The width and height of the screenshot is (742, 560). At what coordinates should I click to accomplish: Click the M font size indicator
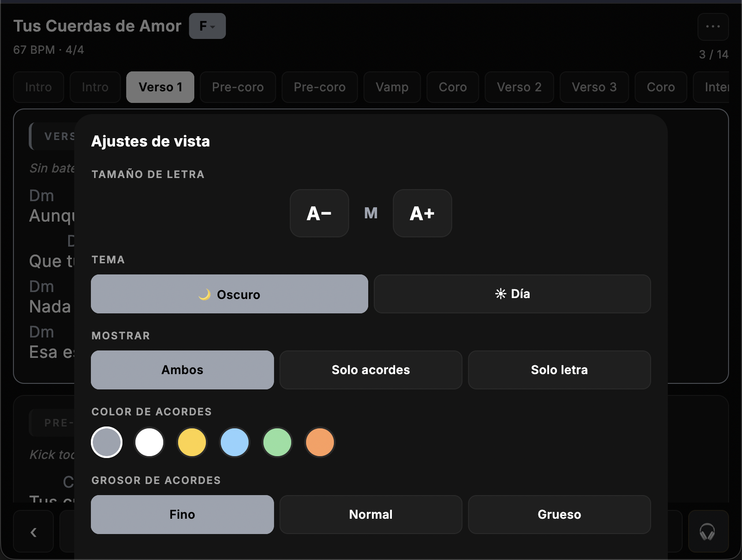pyautogui.click(x=371, y=213)
